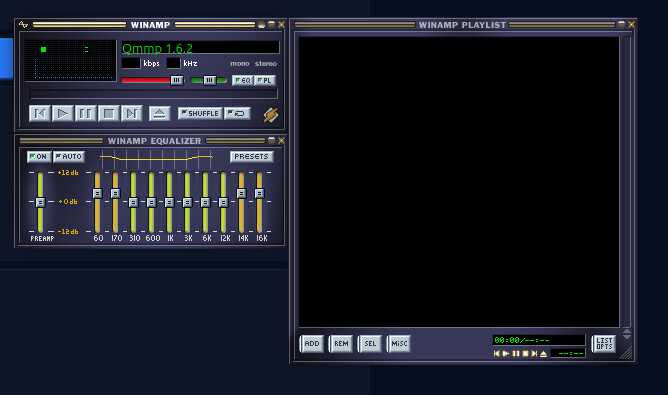Image resolution: width=668 pixels, height=395 pixels.
Task: Click the 60 Hz equalizer band slider
Action: (98, 202)
